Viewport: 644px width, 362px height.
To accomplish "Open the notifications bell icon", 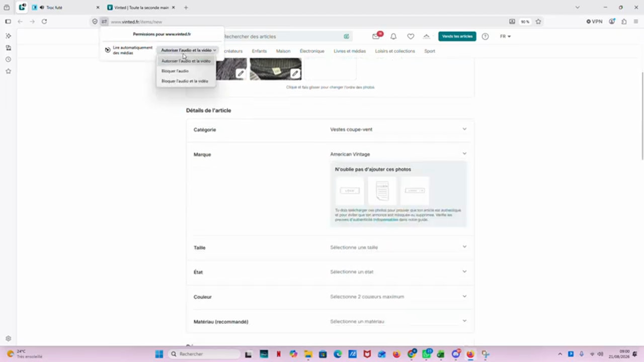I will (x=393, y=36).
